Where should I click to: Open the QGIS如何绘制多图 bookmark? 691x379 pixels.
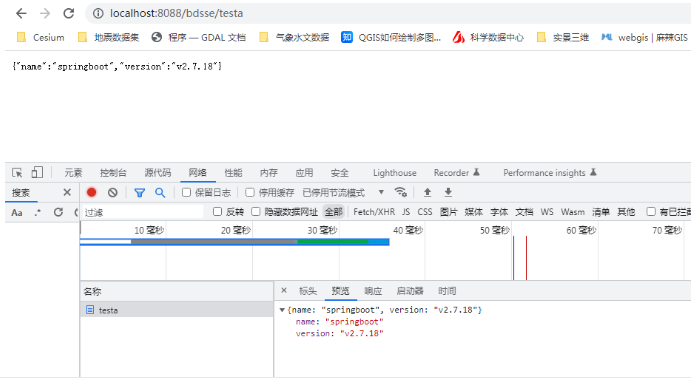(x=391, y=37)
